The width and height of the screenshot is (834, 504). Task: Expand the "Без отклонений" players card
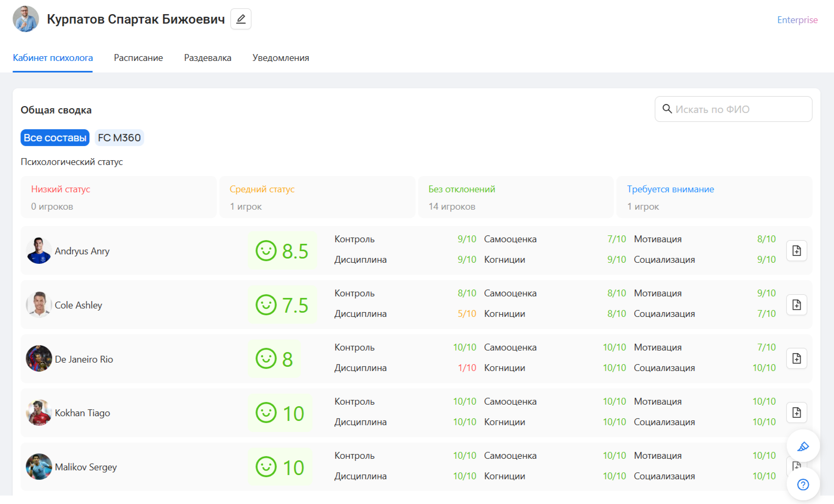[515, 197]
